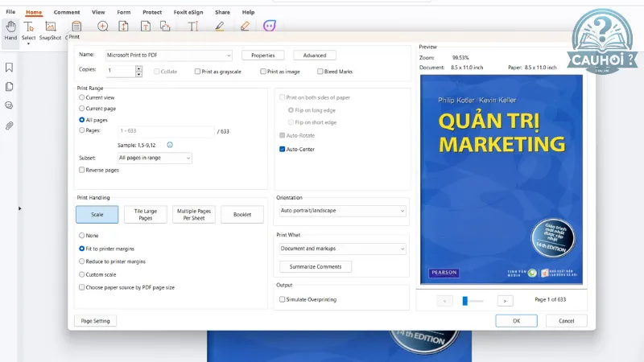Increase the number of copies
Viewport: 644px width, 362px height.
click(x=138, y=68)
